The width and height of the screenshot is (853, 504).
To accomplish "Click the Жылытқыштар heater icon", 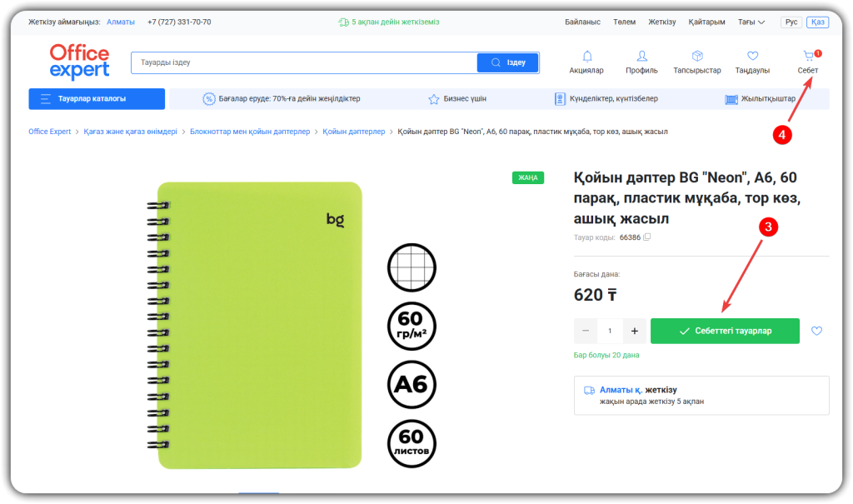I will [x=731, y=99].
